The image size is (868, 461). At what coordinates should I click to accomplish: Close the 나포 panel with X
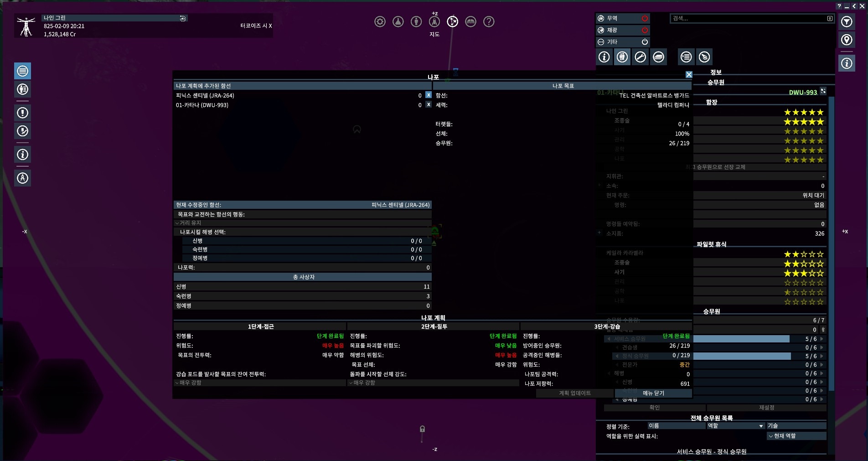pyautogui.click(x=689, y=74)
